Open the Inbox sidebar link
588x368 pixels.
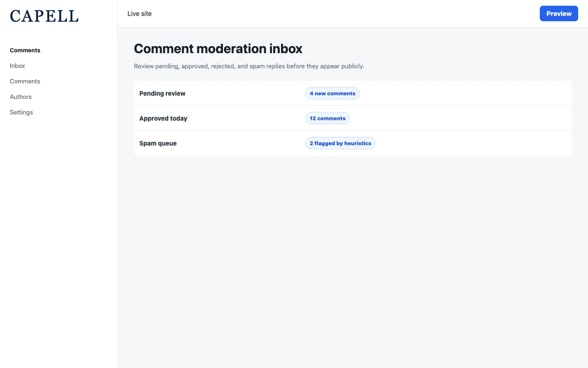[18, 66]
